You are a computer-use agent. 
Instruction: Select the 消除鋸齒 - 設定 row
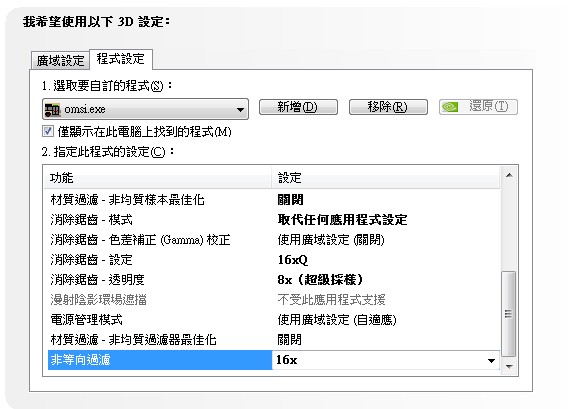coord(274,260)
